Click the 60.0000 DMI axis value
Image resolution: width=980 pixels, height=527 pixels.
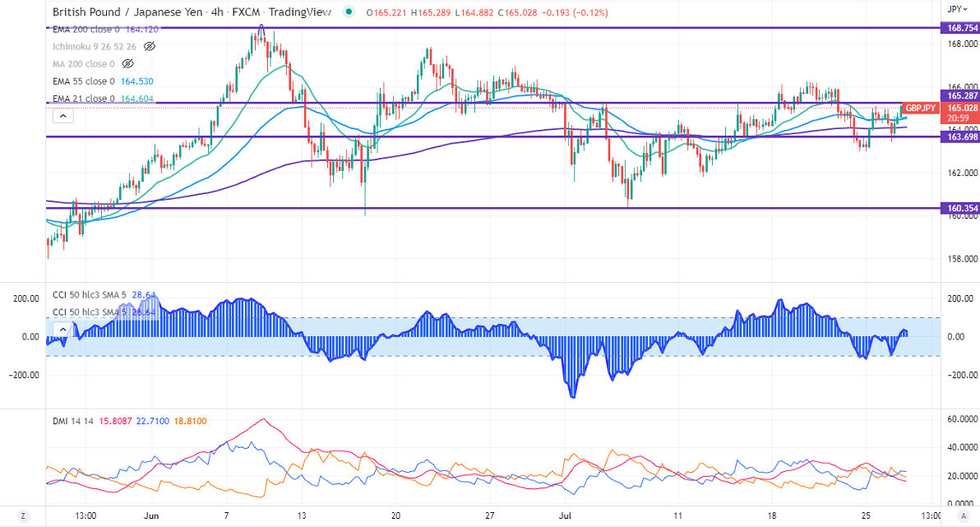coord(963,418)
